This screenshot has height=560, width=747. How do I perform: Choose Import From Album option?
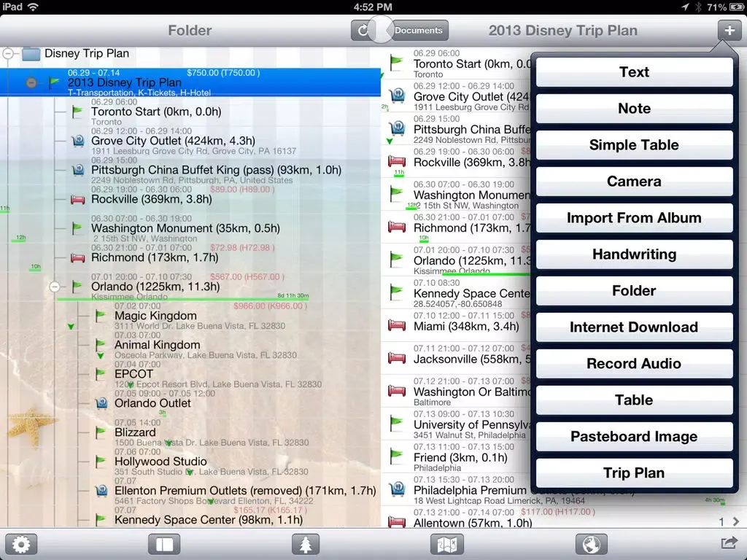[634, 217]
